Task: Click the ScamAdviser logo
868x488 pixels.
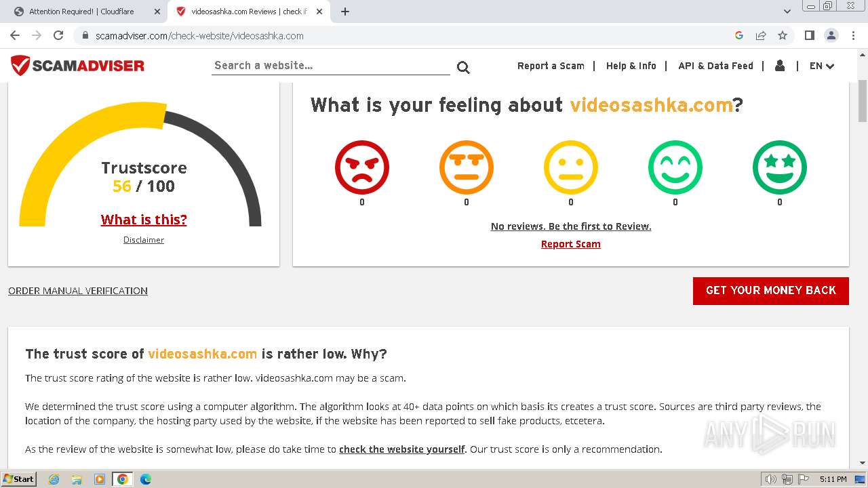Action: point(77,66)
